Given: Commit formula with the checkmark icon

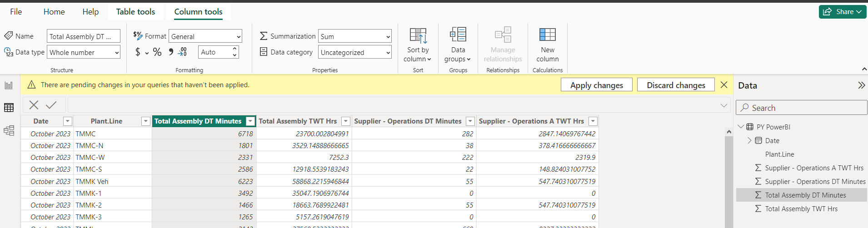Looking at the screenshot, I should point(51,105).
